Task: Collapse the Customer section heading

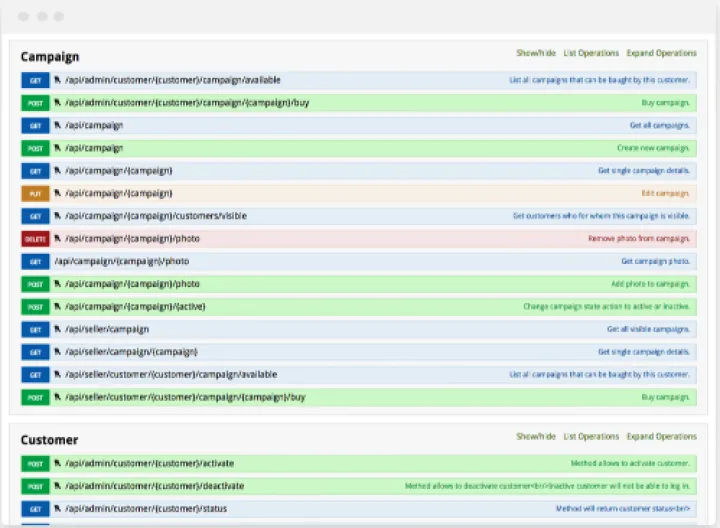Action: [x=49, y=440]
